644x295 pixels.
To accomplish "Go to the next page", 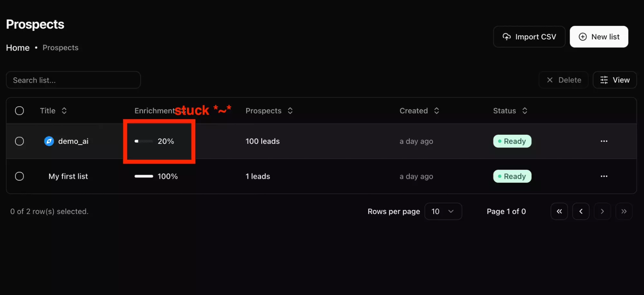I will click(602, 211).
